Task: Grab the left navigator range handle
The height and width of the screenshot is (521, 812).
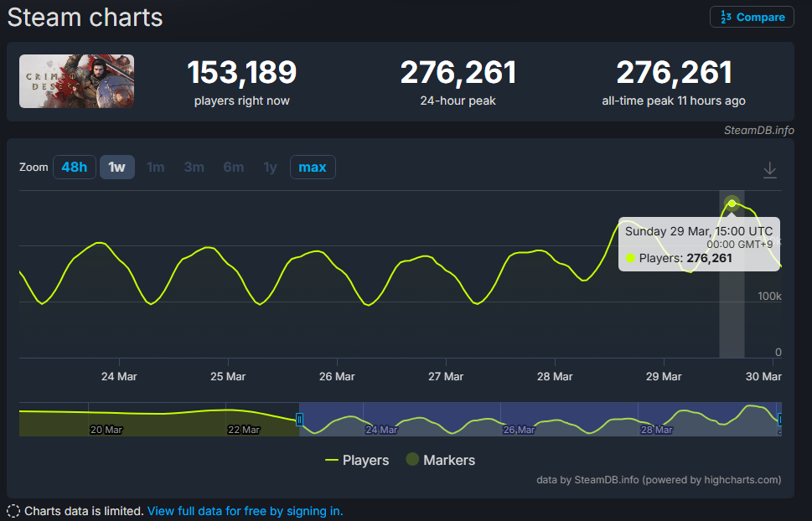Action: click(299, 420)
